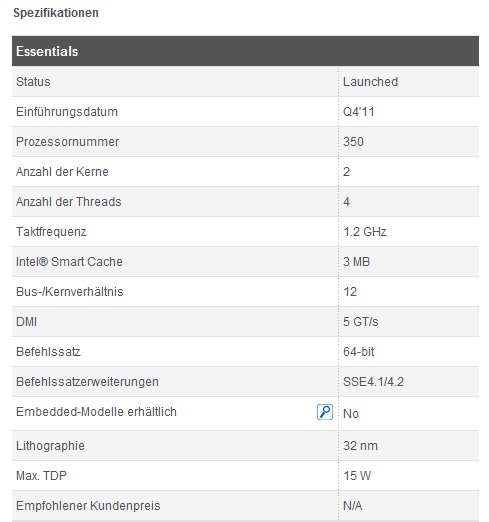Click the Bus-/Kernverhältnis label
This screenshot has width=489, height=522.
coord(70,292)
